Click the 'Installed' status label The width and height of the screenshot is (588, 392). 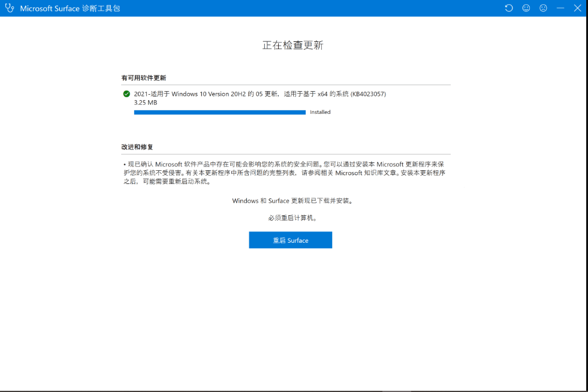(320, 112)
